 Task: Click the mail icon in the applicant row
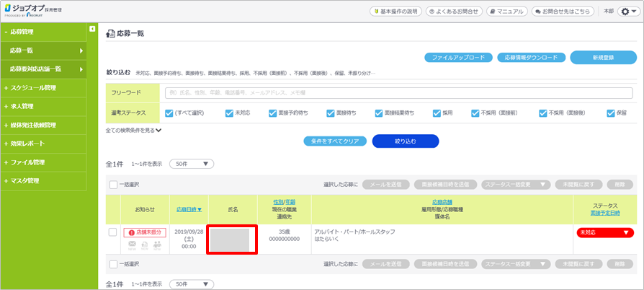[133, 245]
